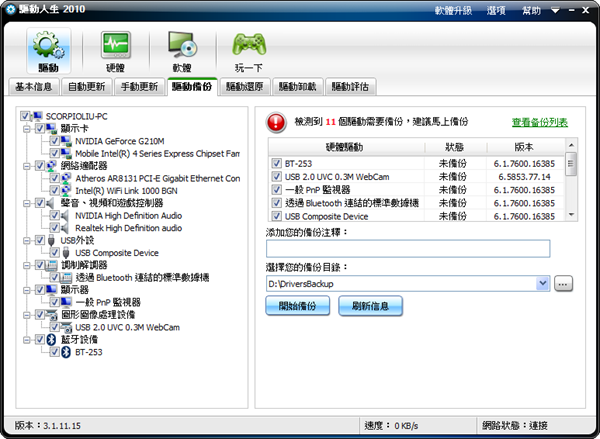The image size is (600, 439).
Task: Switch to the 自動更新 tab
Action: pos(86,87)
